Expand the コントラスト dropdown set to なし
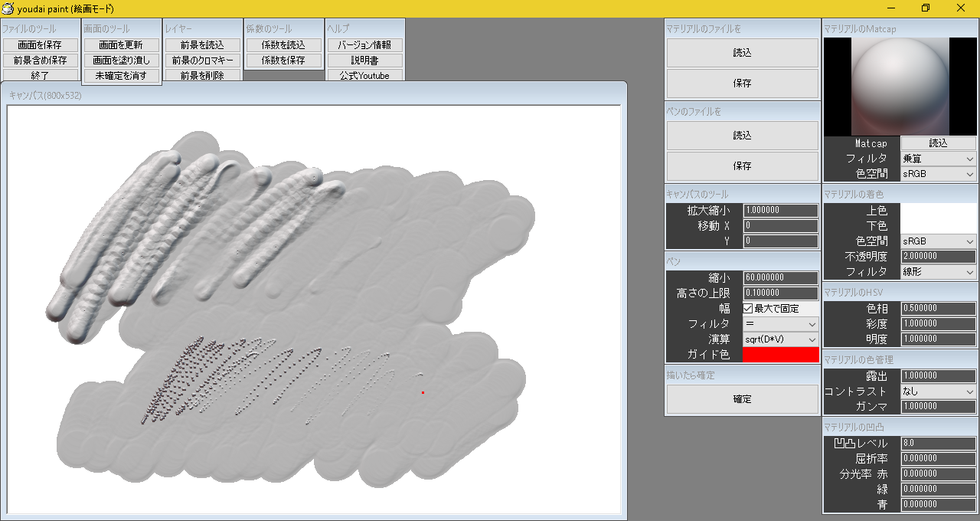 pos(938,392)
